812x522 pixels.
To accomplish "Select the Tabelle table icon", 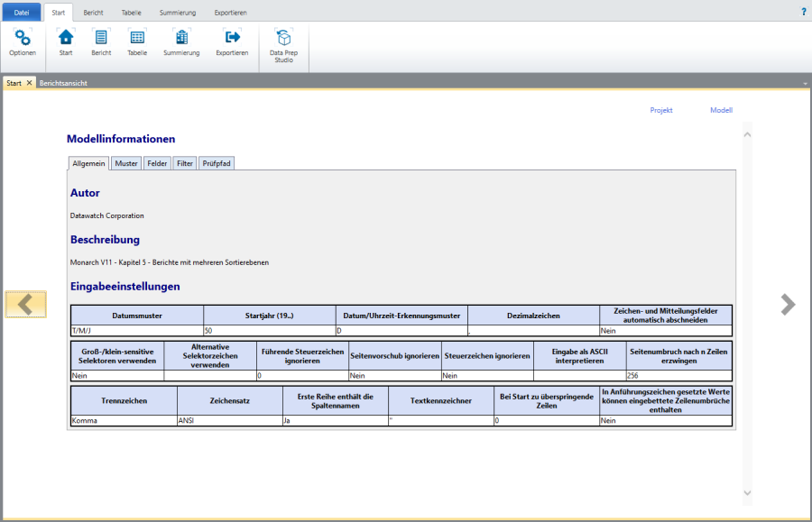I will click(x=137, y=38).
